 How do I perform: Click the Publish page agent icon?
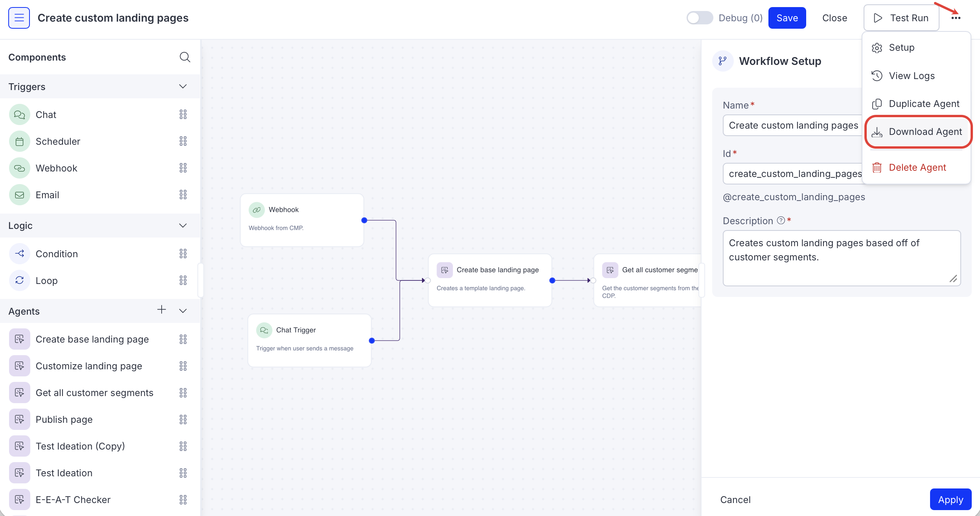pyautogui.click(x=19, y=419)
